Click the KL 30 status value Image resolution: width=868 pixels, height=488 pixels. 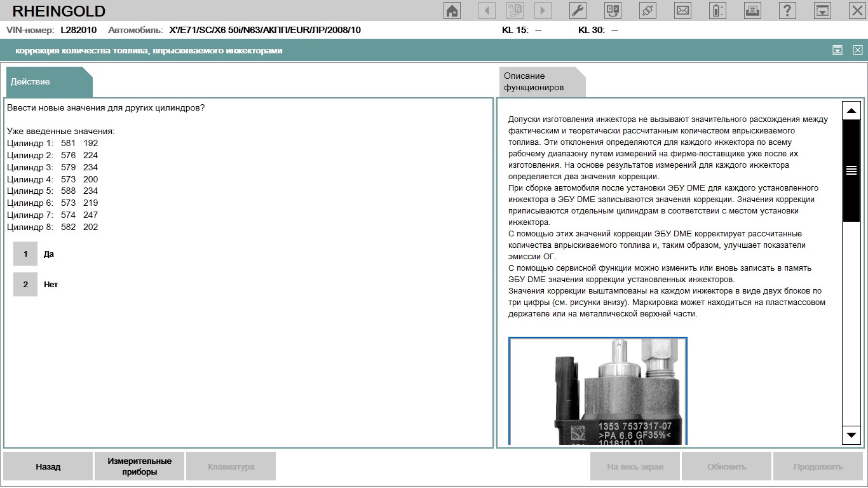[x=614, y=30]
